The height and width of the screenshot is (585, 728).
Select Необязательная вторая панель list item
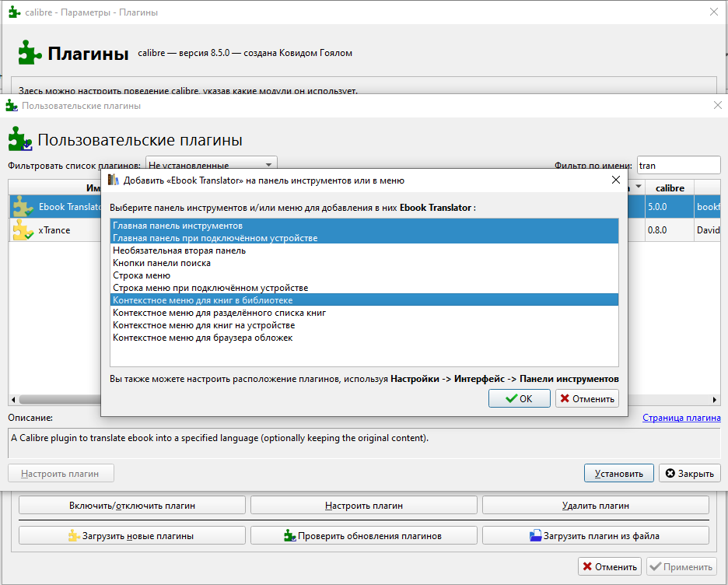[363, 250]
